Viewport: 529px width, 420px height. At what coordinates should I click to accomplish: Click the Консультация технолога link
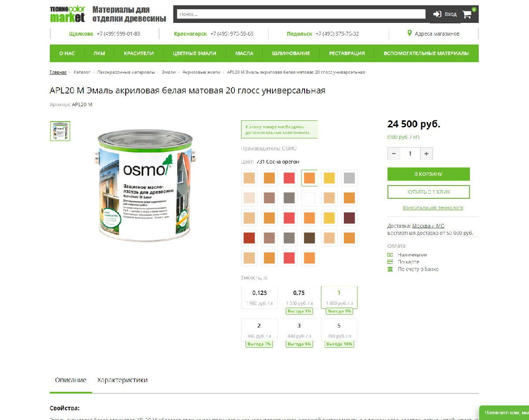[x=433, y=208]
